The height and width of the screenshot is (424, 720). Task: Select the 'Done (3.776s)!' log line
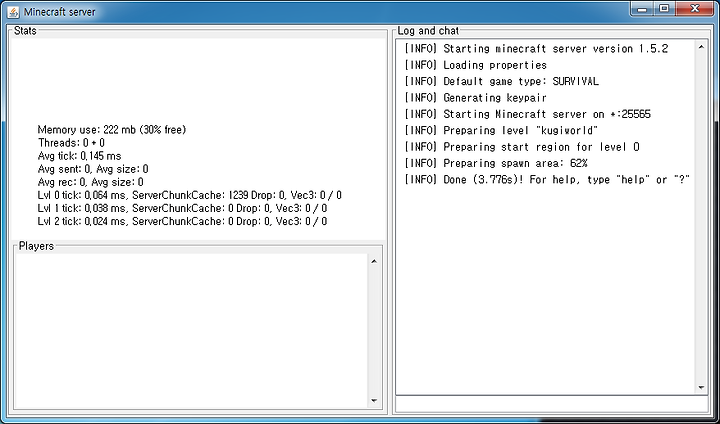click(547, 180)
